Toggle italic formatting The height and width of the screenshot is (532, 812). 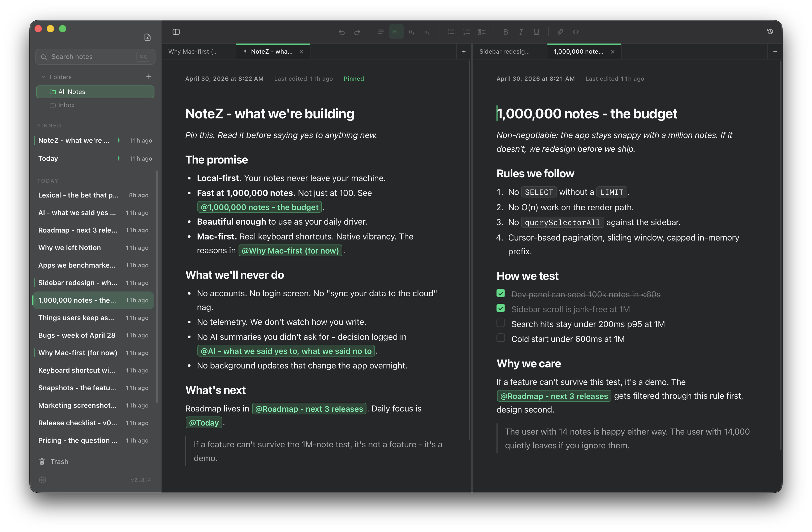pos(521,32)
